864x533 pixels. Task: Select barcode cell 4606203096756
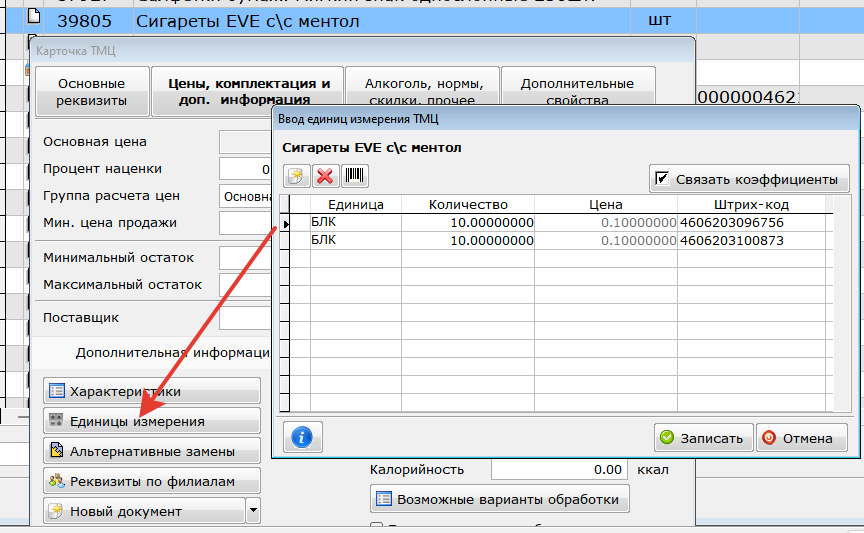pyautogui.click(x=751, y=223)
